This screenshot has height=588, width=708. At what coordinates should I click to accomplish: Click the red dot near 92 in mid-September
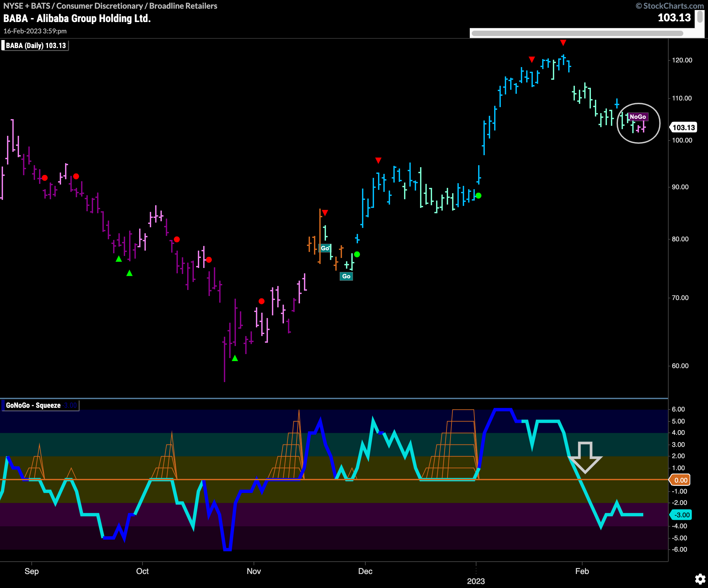tap(76, 176)
